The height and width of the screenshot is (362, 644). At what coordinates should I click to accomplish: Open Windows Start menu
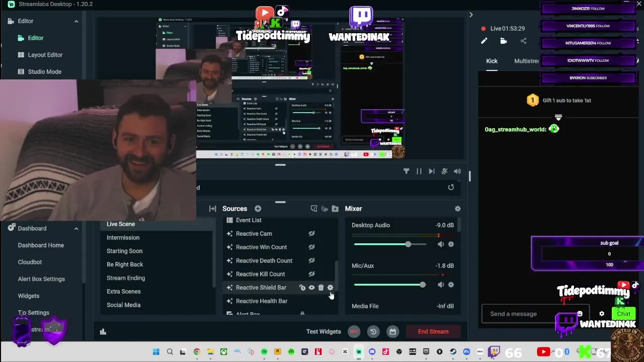pyautogui.click(x=156, y=352)
